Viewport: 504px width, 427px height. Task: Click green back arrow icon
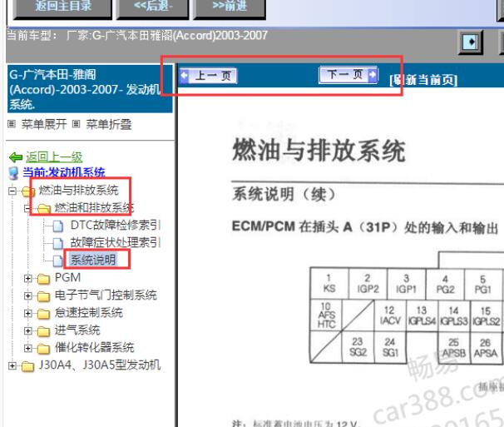16,157
